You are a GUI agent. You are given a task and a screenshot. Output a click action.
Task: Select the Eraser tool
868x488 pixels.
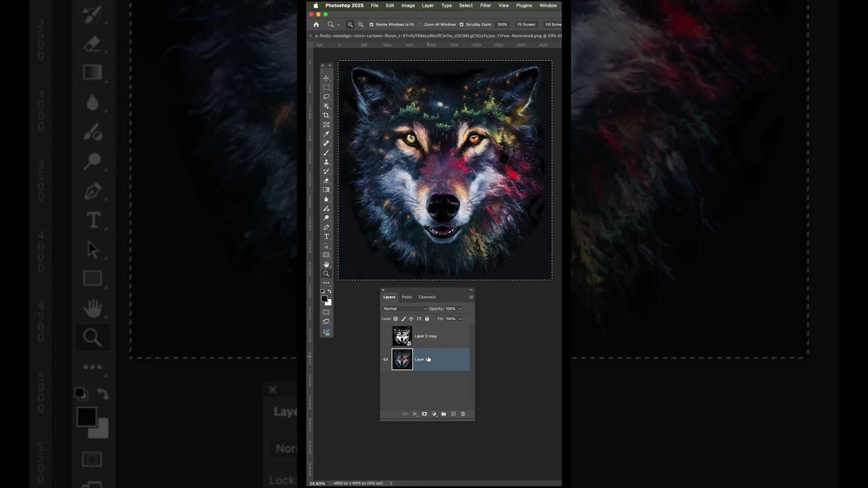[326, 180]
